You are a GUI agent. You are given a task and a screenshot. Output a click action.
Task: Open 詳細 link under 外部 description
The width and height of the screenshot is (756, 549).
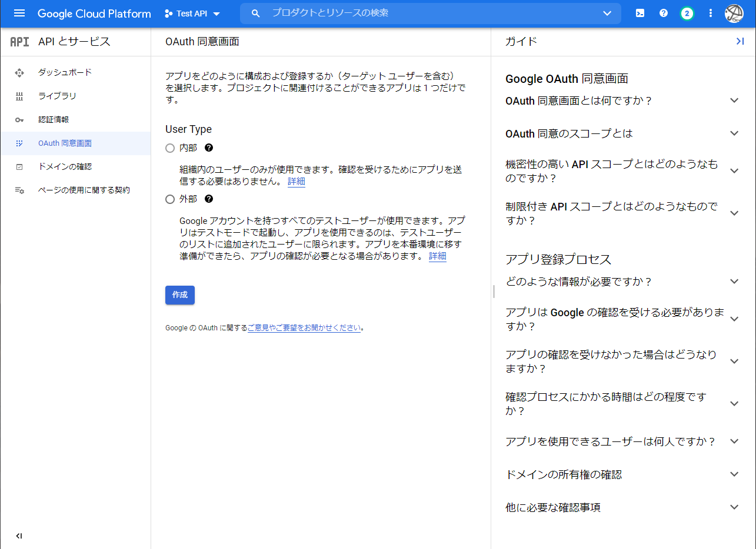[438, 256]
